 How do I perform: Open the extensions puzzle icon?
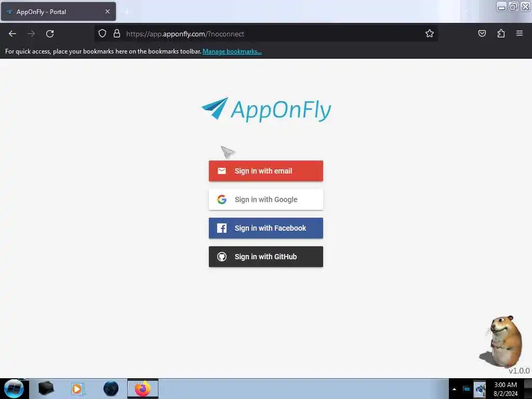pos(501,34)
